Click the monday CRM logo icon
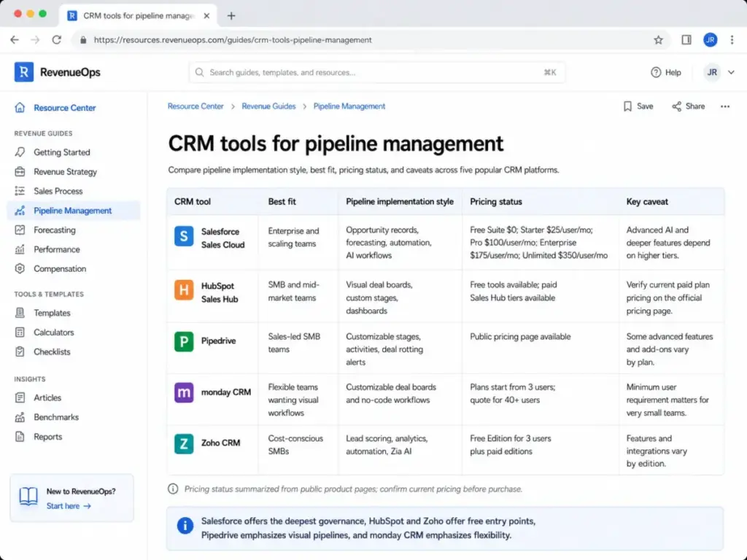The width and height of the screenshot is (747, 560). (184, 393)
